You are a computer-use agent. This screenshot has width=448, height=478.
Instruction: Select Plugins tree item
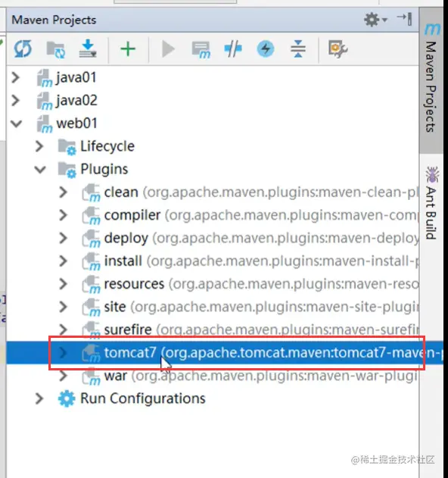pyautogui.click(x=104, y=170)
